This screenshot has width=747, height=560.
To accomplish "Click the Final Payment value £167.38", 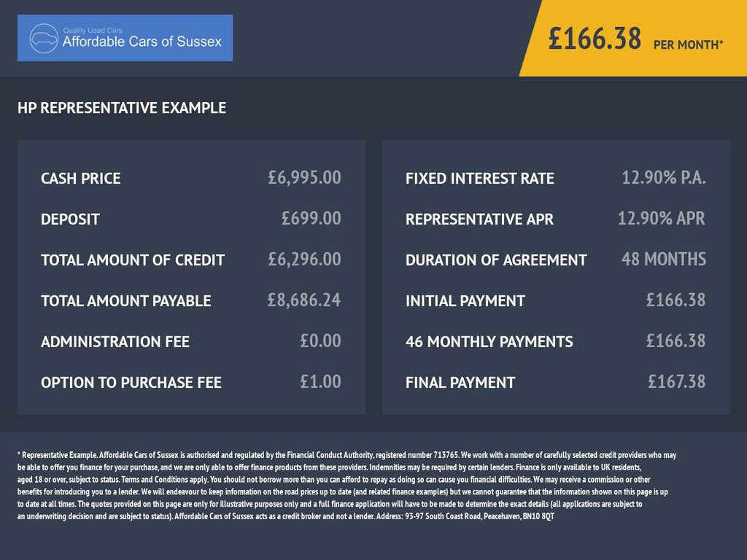I will coord(676,381).
